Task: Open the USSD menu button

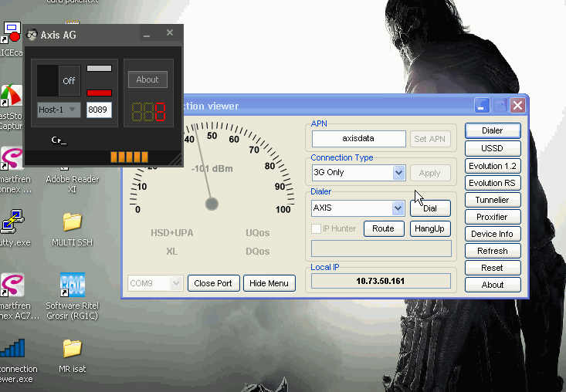Action: pos(493,148)
